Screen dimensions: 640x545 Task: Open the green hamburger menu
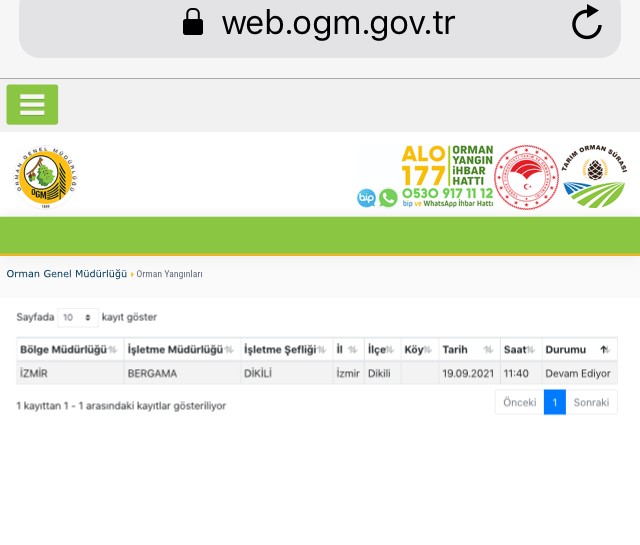click(32, 105)
